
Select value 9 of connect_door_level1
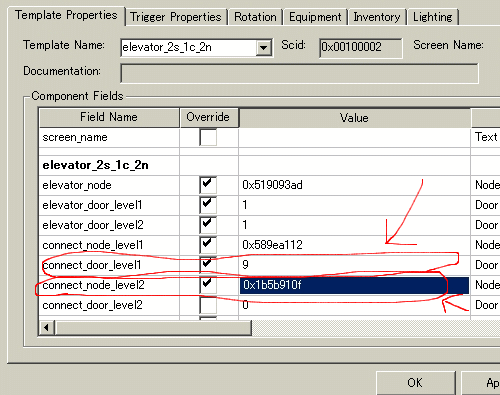point(354,265)
